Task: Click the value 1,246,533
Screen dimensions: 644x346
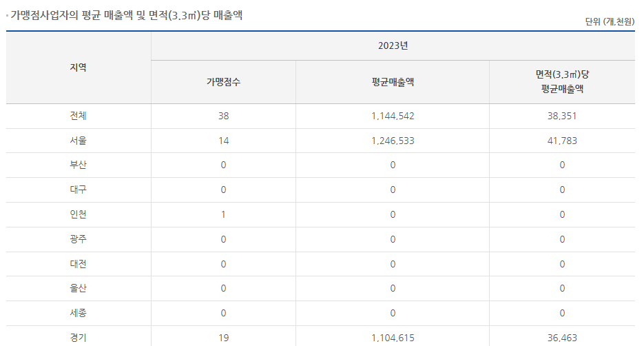Action: coord(393,141)
